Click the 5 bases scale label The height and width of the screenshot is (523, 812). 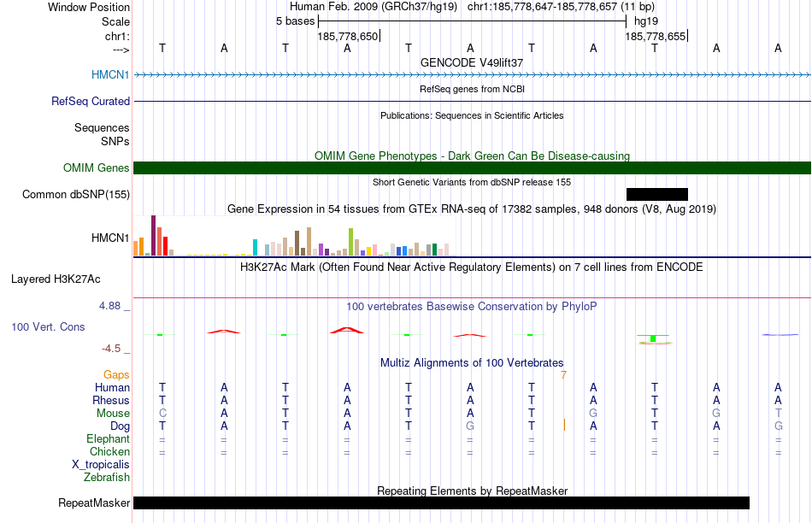295,21
